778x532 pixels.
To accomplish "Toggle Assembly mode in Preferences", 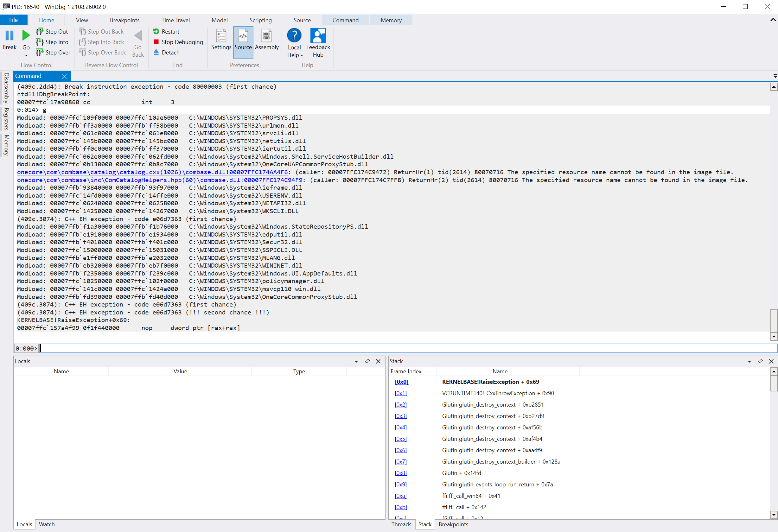I will (266, 36).
